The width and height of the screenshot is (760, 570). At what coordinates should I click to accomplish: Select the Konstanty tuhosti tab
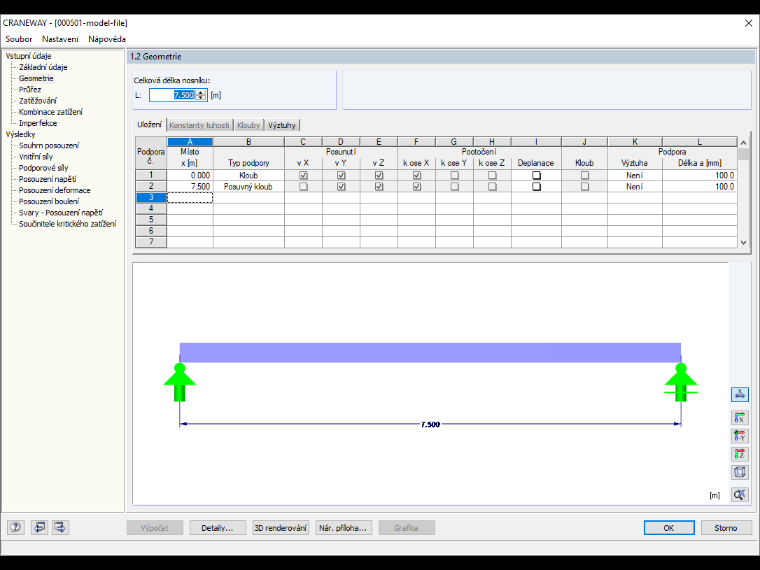(x=199, y=125)
